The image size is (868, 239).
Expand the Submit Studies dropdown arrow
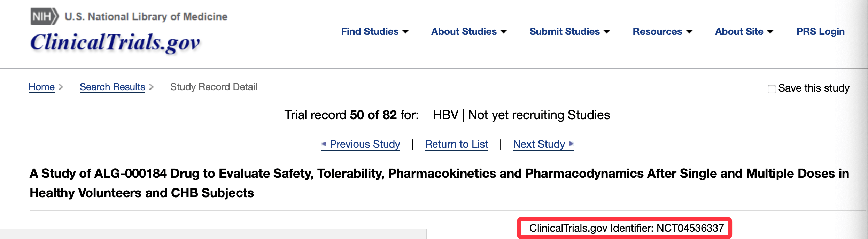pos(607,32)
